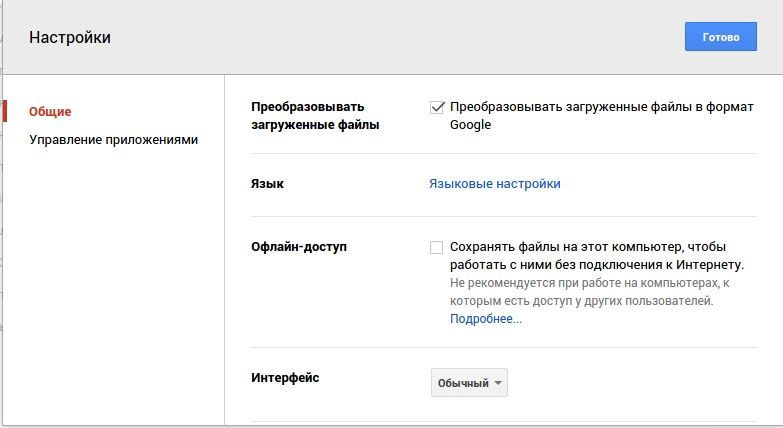This screenshot has width=783, height=428.
Task: Click the blue Готово button
Action: [713, 37]
